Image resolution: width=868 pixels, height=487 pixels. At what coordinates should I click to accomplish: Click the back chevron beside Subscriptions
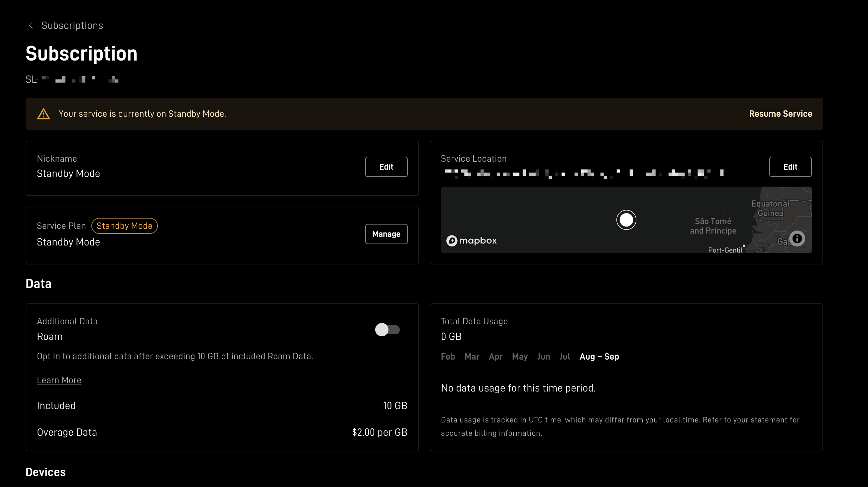31,25
